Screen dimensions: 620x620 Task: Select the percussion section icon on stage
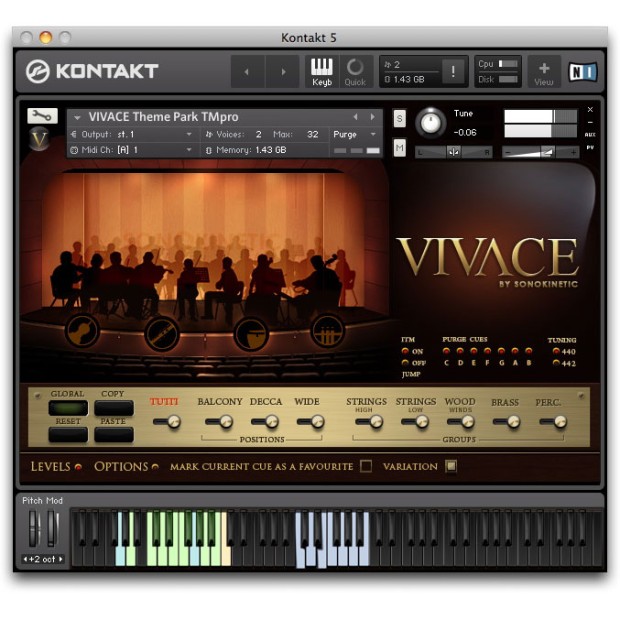click(251, 333)
